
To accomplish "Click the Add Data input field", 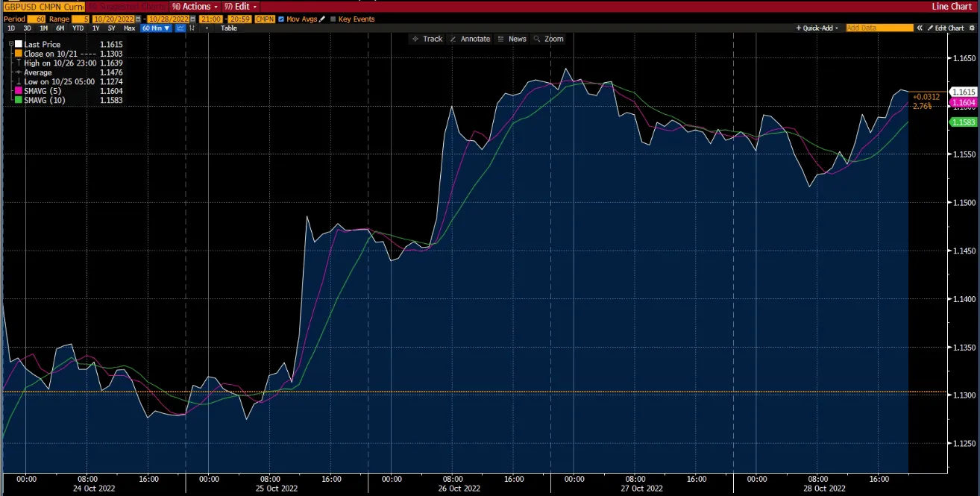I will point(880,28).
